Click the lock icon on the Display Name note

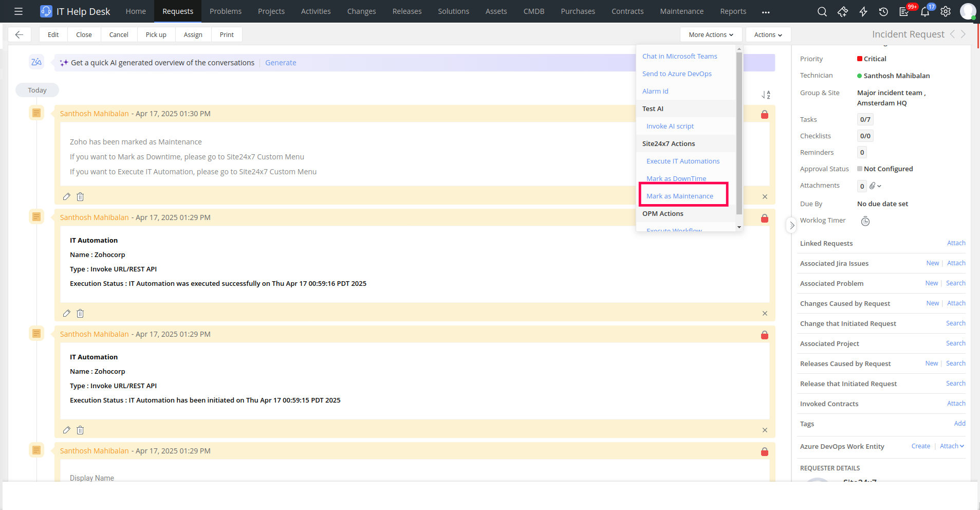pyautogui.click(x=765, y=451)
